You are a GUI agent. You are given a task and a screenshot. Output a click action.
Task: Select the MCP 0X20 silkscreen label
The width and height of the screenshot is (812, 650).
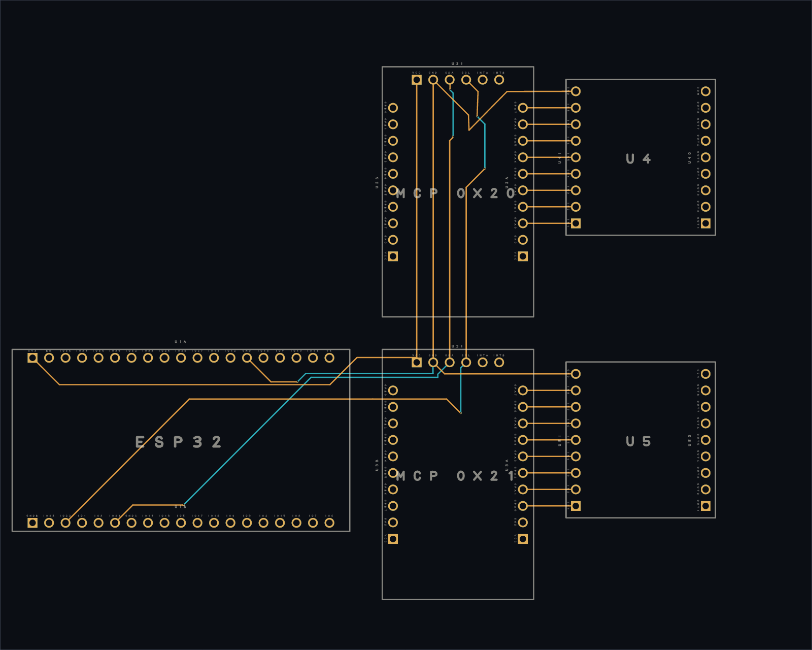click(456, 193)
